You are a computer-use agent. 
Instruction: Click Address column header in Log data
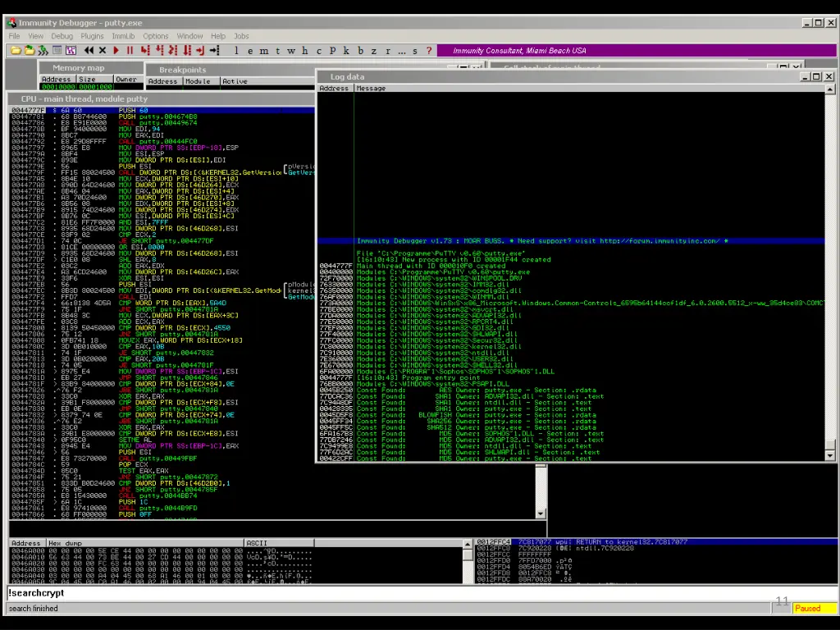point(335,89)
